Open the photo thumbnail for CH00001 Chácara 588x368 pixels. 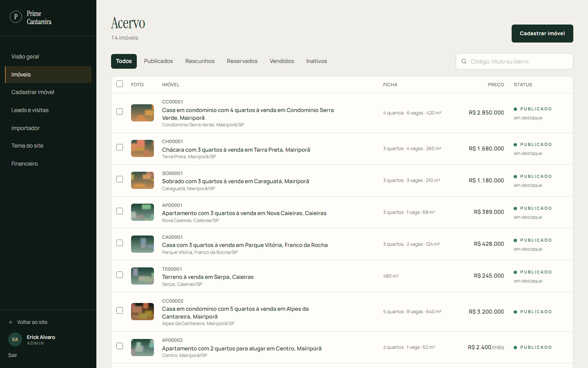143,148
